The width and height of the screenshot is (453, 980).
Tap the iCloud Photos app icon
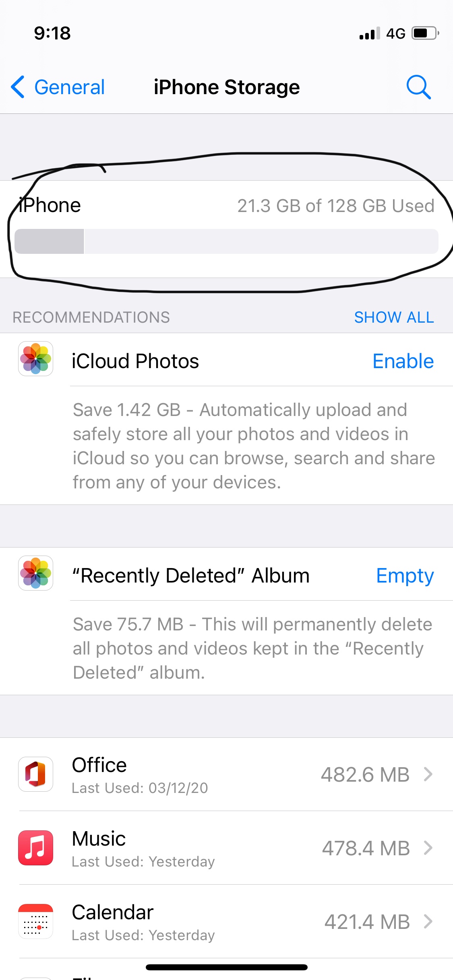36,358
